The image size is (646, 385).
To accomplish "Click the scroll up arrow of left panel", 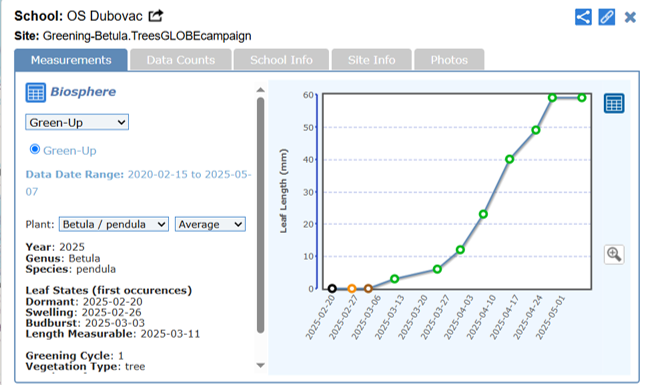I will click(x=260, y=89).
